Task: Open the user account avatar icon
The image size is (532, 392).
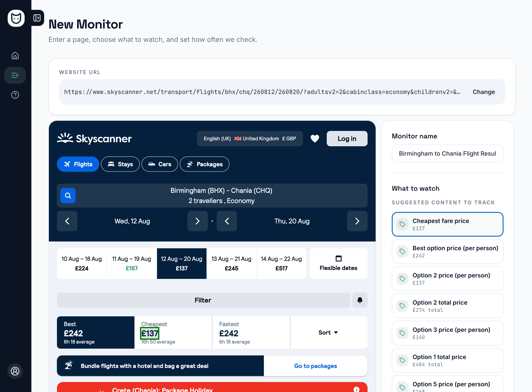Action: pos(15,371)
